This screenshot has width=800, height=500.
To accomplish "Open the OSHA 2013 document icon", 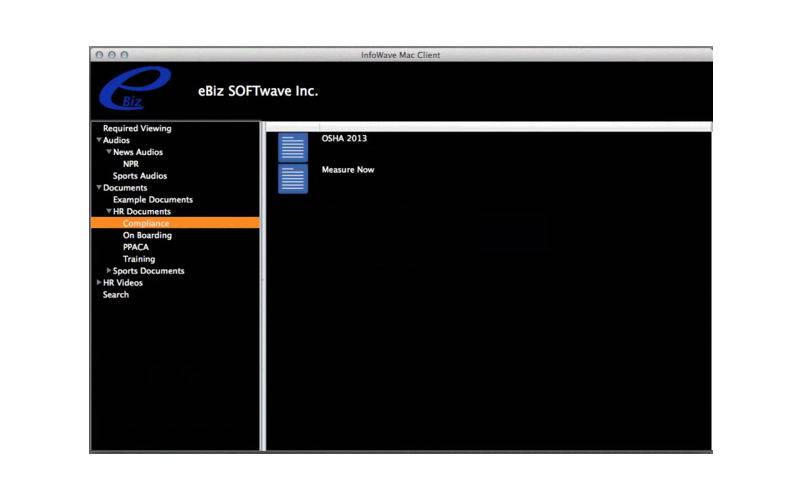I will coord(293,147).
